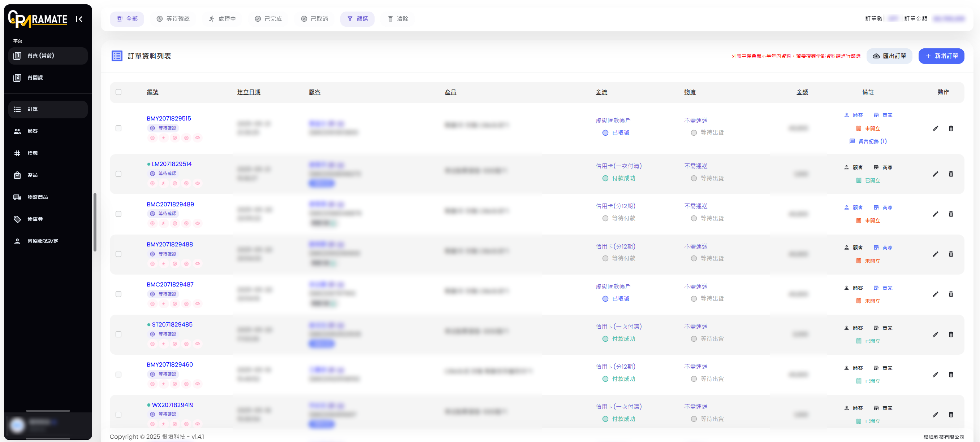This screenshot has width=980, height=442.
Task: Click eye icon under order BMC2071829489
Action: pyautogui.click(x=198, y=223)
